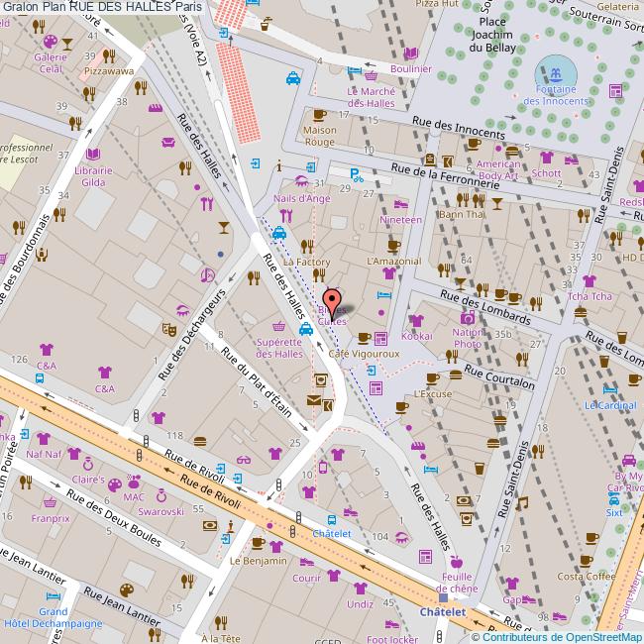Click the Fontaine des Innocents fountain icon
644x644 pixels.
554,76
